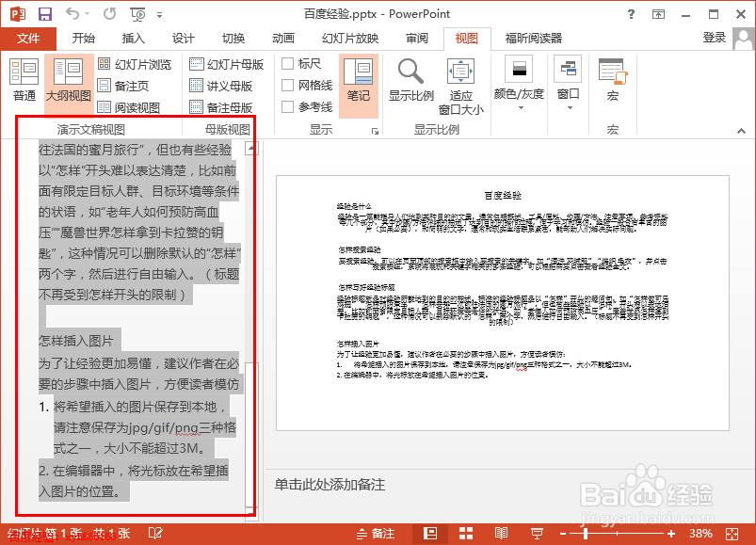Select the 普通 normal view button
This screenshot has height=545, width=756.
click(x=24, y=79)
